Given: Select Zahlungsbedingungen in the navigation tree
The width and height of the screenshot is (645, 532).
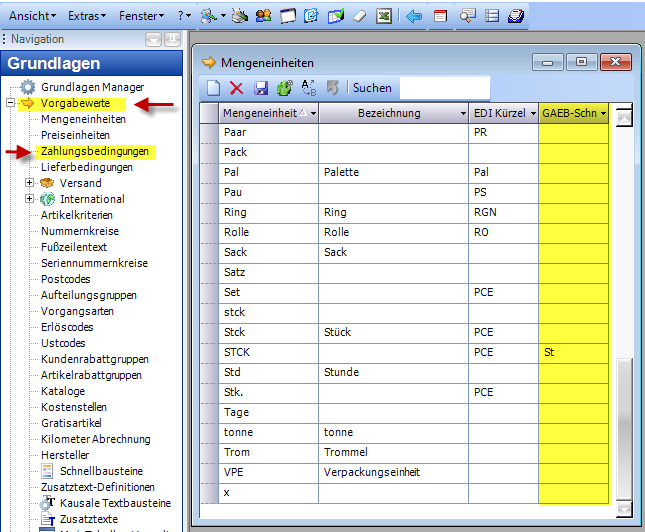Looking at the screenshot, I should 93,152.
